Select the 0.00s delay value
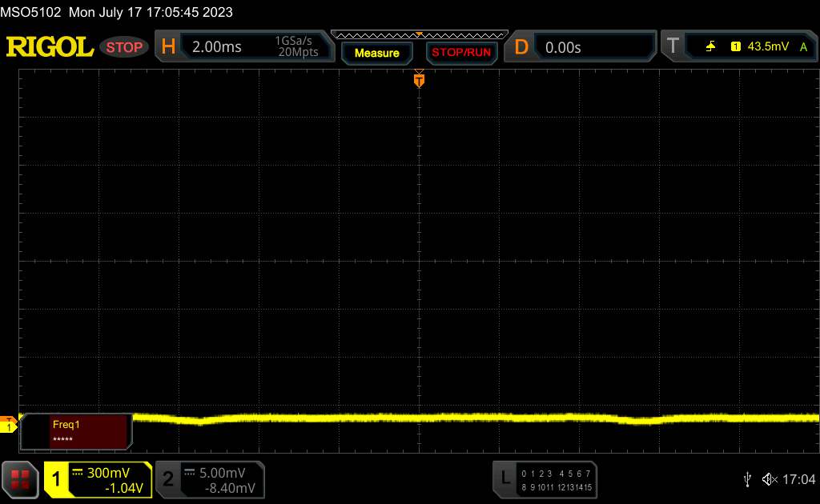 tap(563, 47)
